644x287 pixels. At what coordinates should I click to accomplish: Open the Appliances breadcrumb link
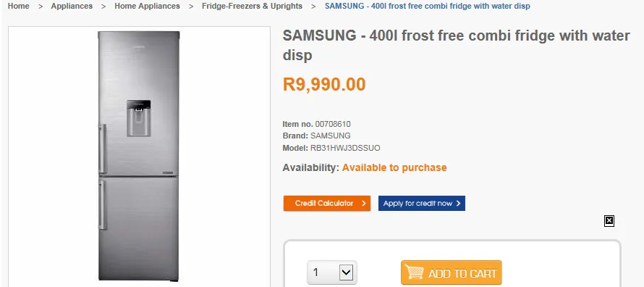[x=72, y=7]
